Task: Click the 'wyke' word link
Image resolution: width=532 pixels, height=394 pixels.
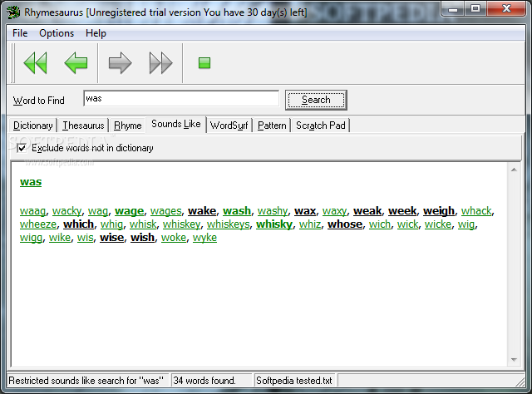Action: pos(205,238)
